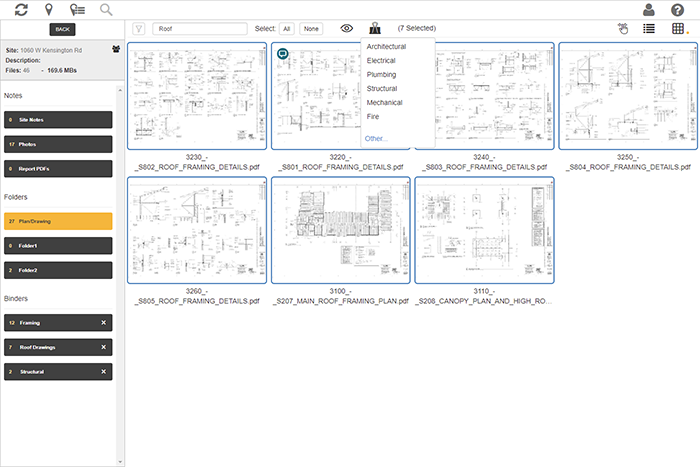This screenshot has height=467, width=700.
Task: Toggle the binder category dropdown icon
Action: (375, 29)
